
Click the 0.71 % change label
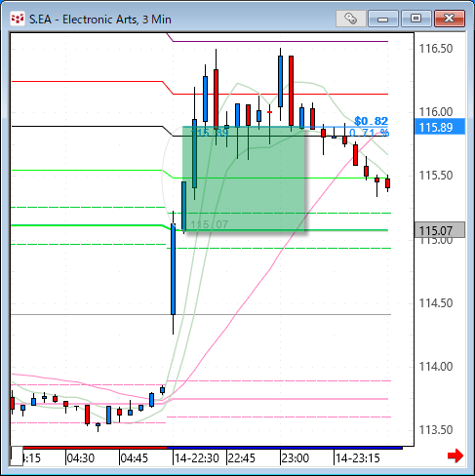click(369, 133)
